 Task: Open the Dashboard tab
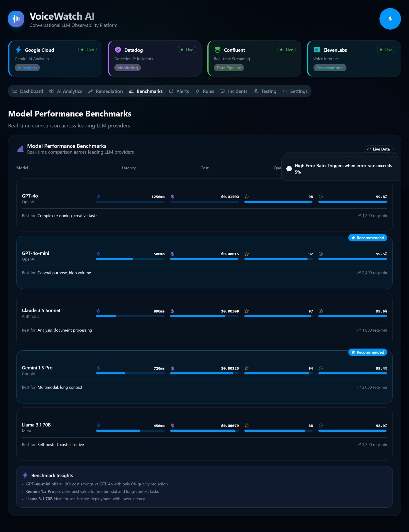pos(28,91)
